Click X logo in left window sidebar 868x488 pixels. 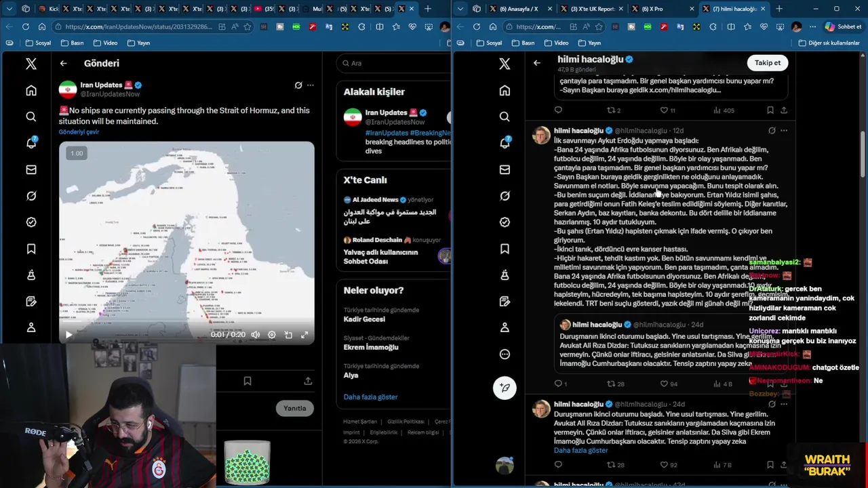point(31,64)
